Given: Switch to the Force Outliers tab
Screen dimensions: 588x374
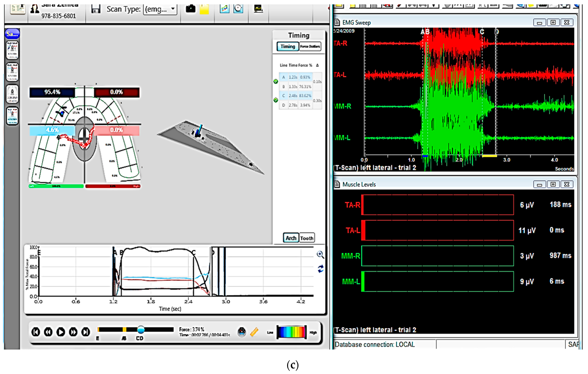Looking at the screenshot, I should pyautogui.click(x=310, y=46).
